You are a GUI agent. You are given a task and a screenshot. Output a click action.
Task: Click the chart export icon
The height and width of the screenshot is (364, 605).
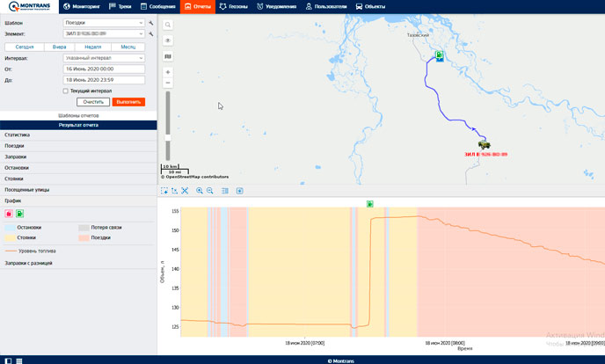pos(239,191)
